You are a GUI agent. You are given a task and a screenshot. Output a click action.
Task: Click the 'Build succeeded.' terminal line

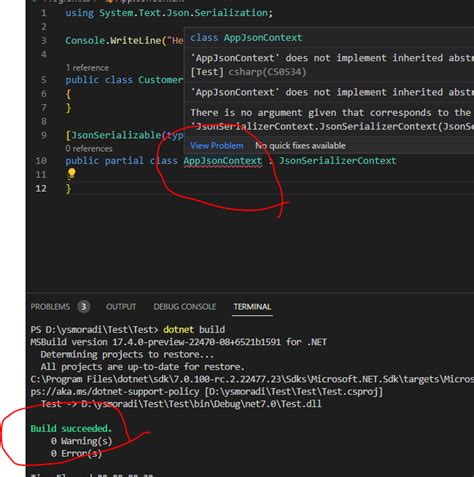coord(71,429)
